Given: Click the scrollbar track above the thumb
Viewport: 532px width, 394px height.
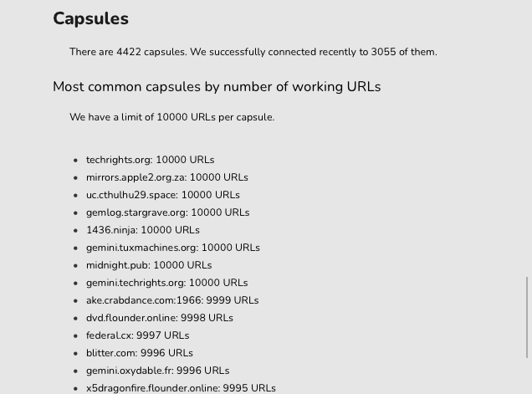Looking at the screenshot, I should pyautogui.click(x=527, y=138).
